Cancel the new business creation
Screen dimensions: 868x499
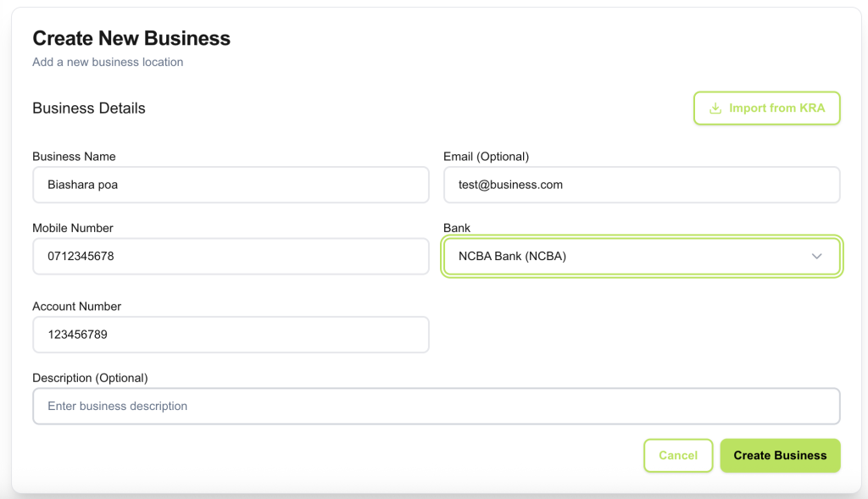click(678, 455)
